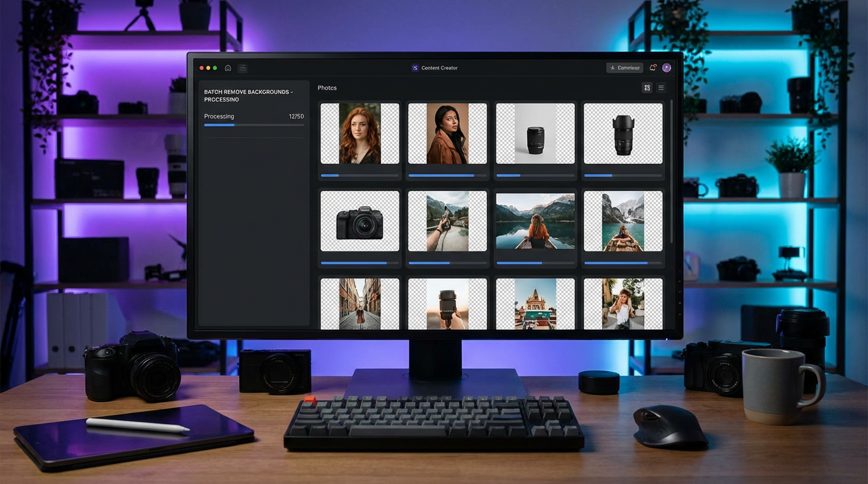Select the redhead portrait thumbnail

coord(359,133)
